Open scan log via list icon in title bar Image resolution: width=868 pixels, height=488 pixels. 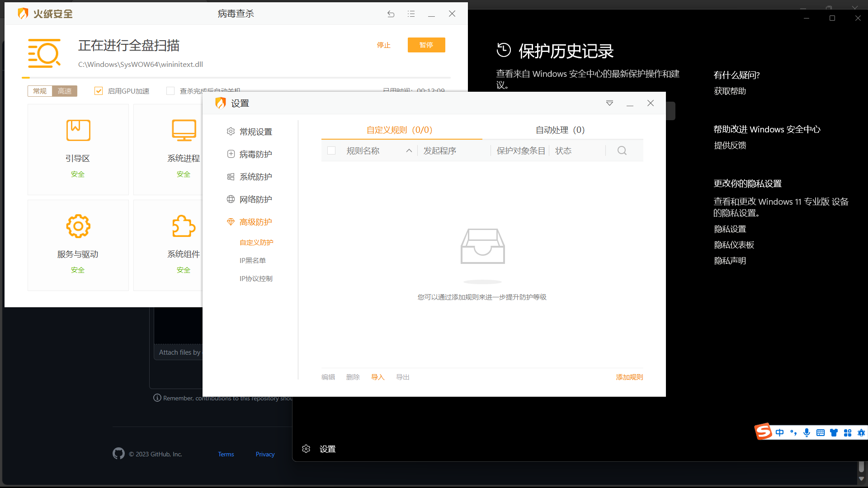[411, 14]
